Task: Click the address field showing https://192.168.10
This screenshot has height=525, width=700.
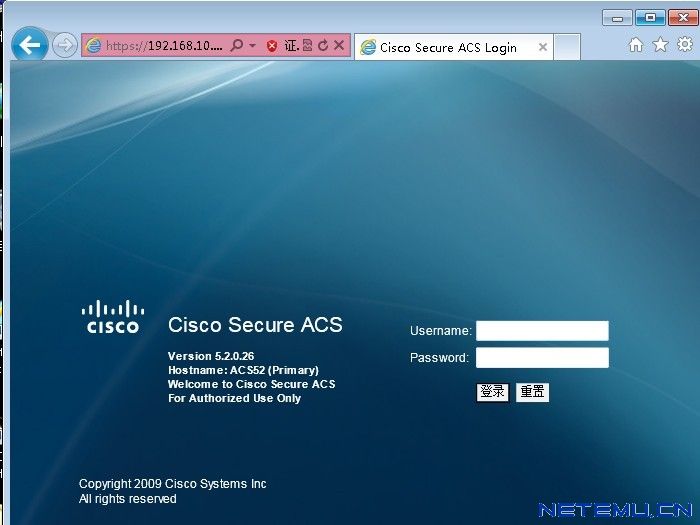Action: point(164,46)
